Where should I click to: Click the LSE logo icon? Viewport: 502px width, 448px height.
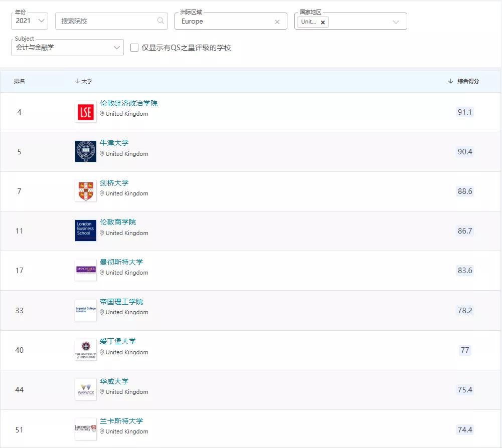coord(85,112)
